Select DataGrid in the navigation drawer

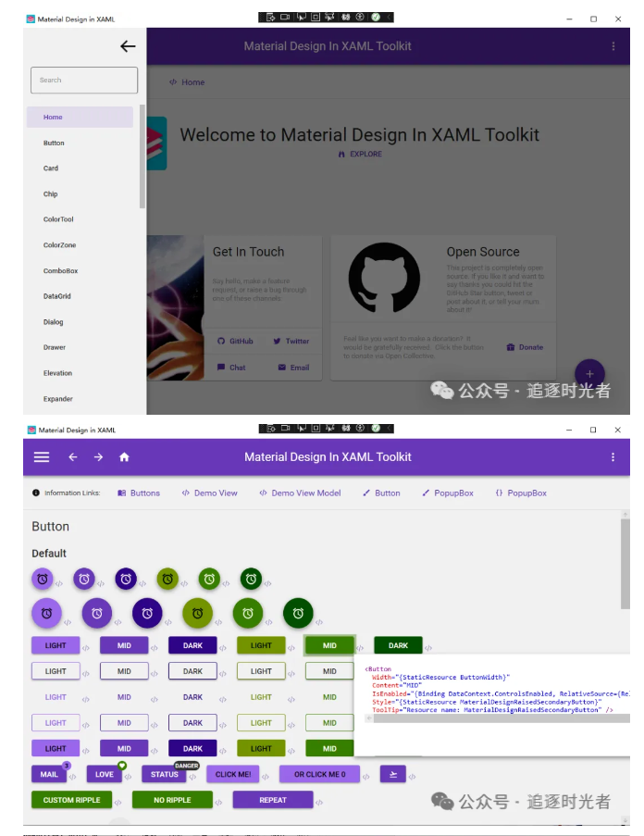(x=80, y=296)
